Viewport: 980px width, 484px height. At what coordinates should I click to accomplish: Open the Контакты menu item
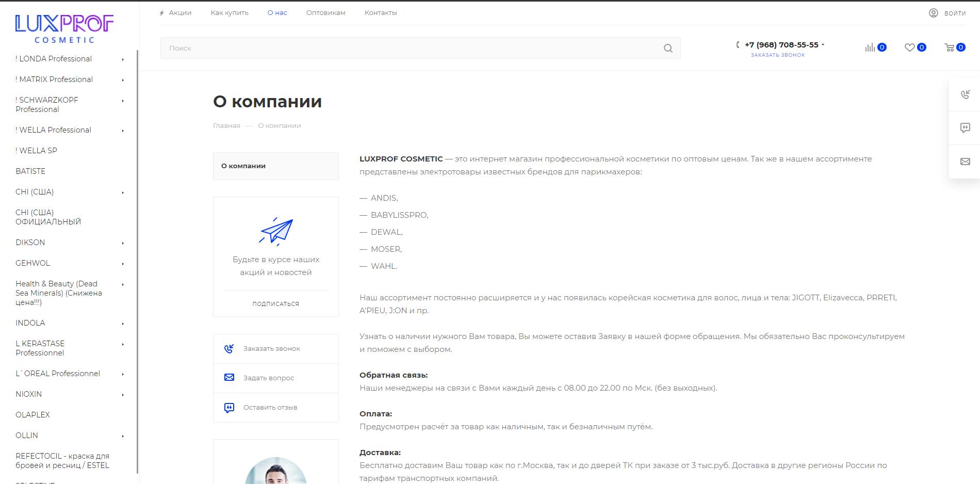(381, 13)
